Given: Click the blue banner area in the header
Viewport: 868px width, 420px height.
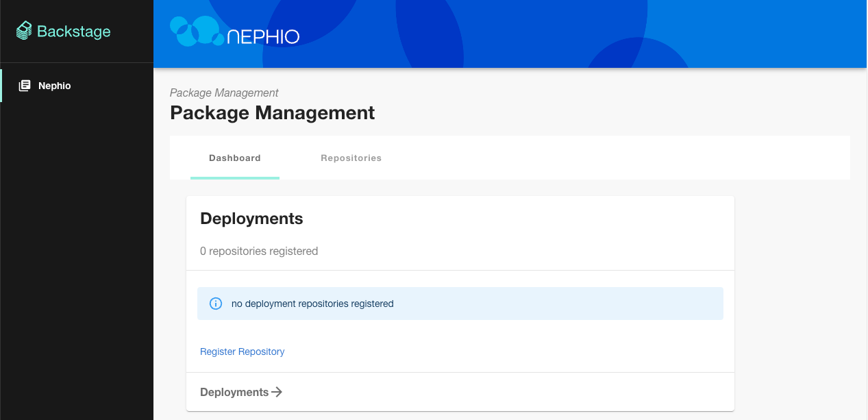Looking at the screenshot, I should tap(548, 34).
